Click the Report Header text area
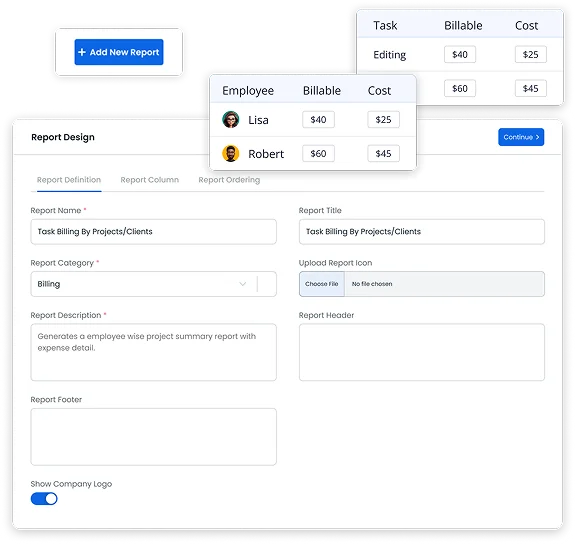 click(x=422, y=352)
